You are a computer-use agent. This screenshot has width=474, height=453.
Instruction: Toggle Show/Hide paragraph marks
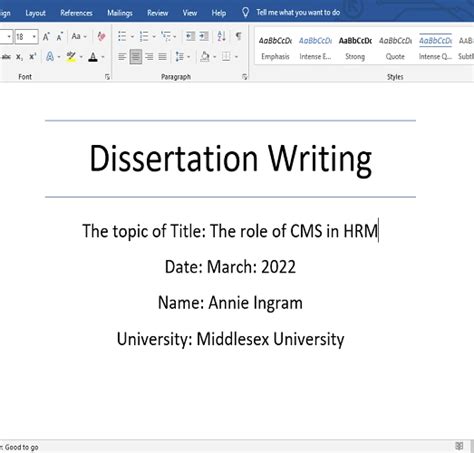[x=239, y=36]
